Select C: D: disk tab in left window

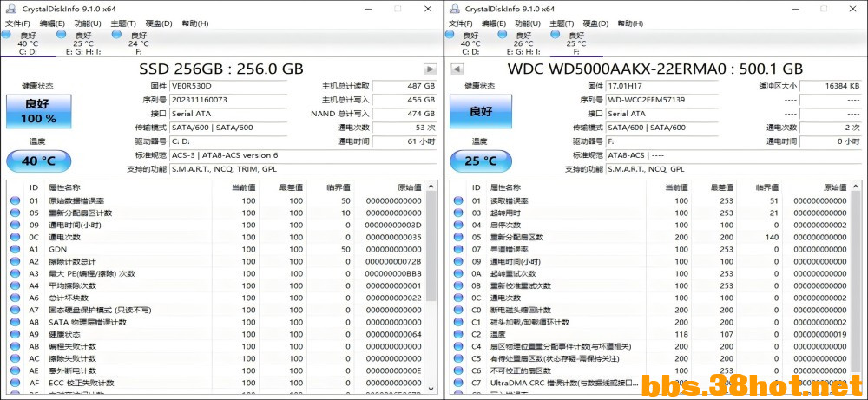click(28, 43)
